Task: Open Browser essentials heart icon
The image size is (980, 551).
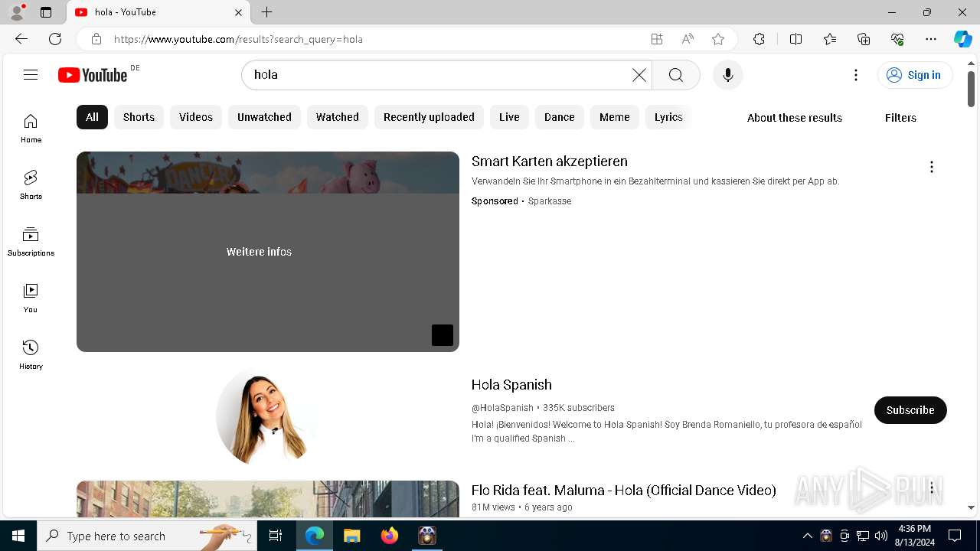Action: 897,39
